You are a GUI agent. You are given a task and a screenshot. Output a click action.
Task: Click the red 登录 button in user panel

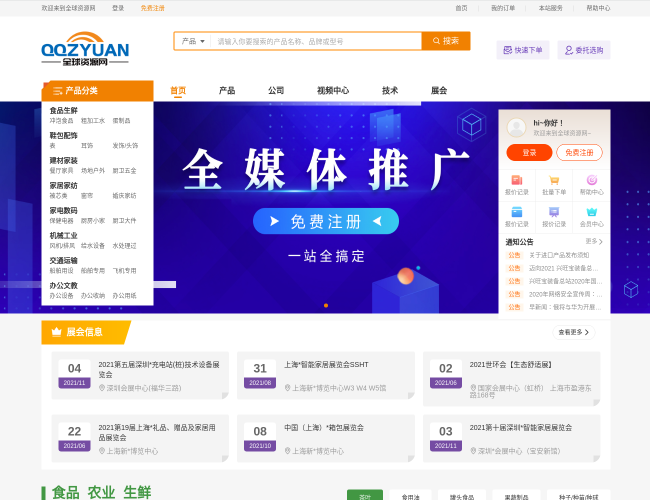529,153
